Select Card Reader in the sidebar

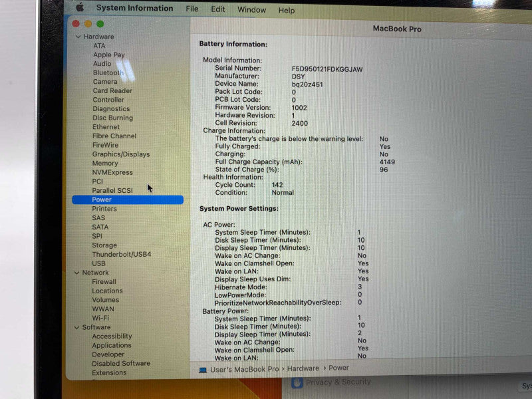pos(112,91)
